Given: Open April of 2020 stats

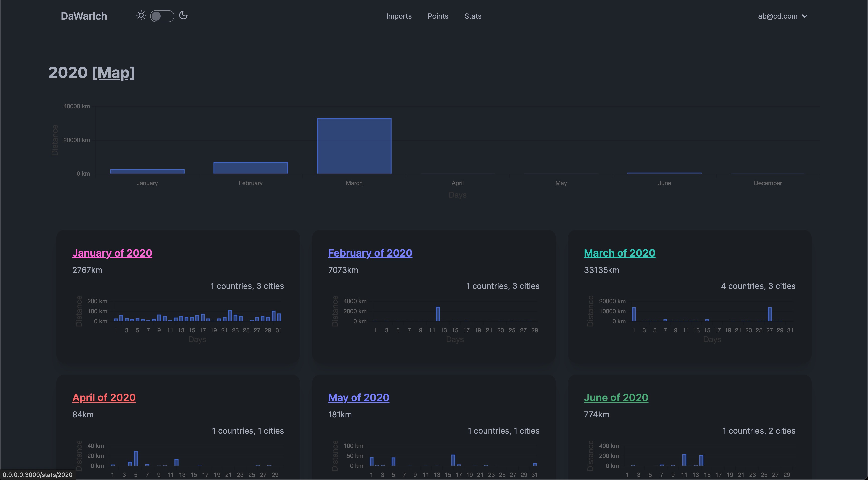Looking at the screenshot, I should 104,397.
